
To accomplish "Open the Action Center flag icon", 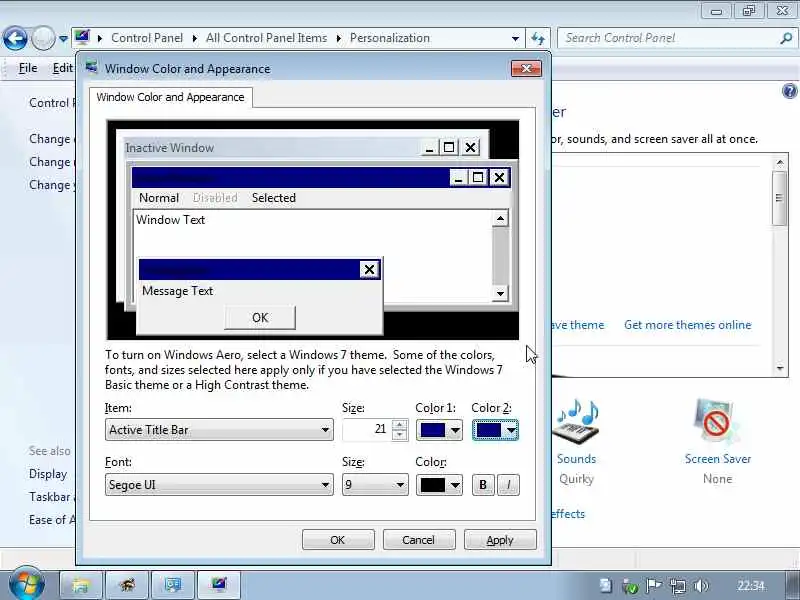I will [x=654, y=586].
